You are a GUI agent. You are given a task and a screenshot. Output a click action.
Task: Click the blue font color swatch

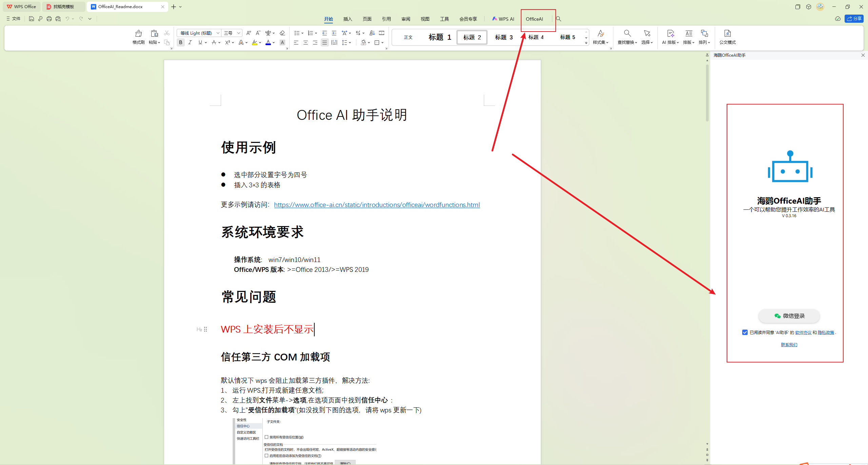[268, 42]
